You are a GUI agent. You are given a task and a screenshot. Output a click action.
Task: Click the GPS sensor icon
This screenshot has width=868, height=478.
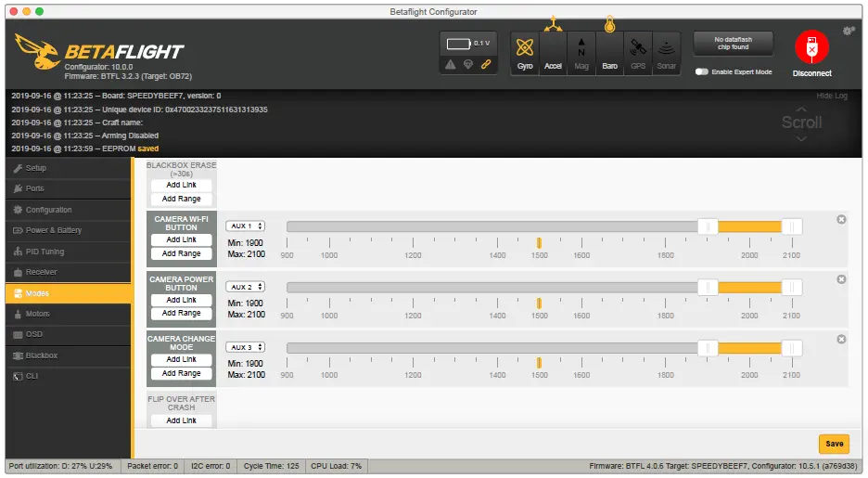pyautogui.click(x=638, y=53)
